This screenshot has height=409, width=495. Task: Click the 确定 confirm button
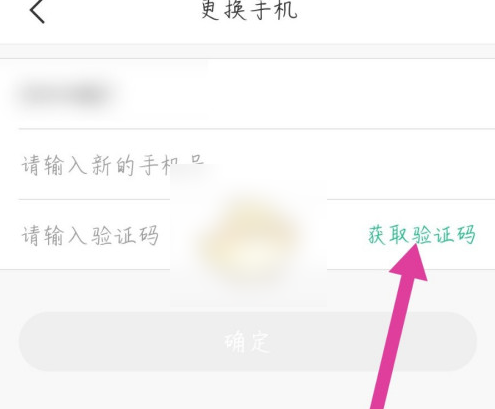pyautogui.click(x=248, y=342)
